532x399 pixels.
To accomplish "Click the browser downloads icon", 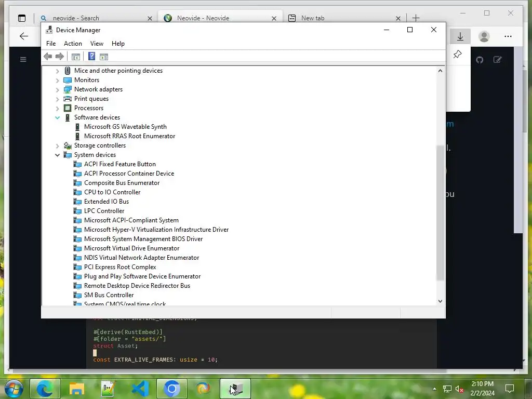I will 460,36.
